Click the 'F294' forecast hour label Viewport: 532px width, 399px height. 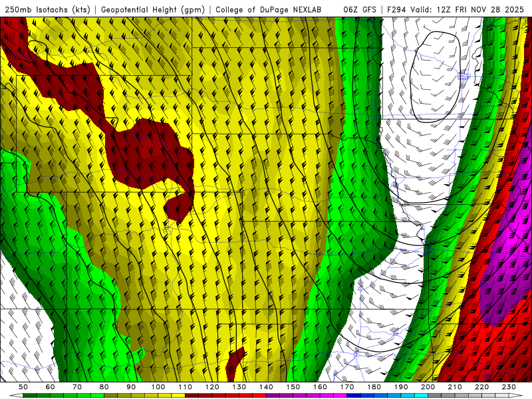click(x=396, y=10)
